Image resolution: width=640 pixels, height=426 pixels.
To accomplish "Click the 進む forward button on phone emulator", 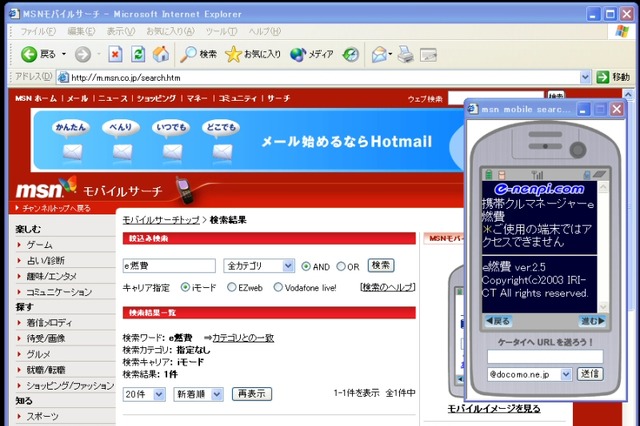I will [592, 321].
